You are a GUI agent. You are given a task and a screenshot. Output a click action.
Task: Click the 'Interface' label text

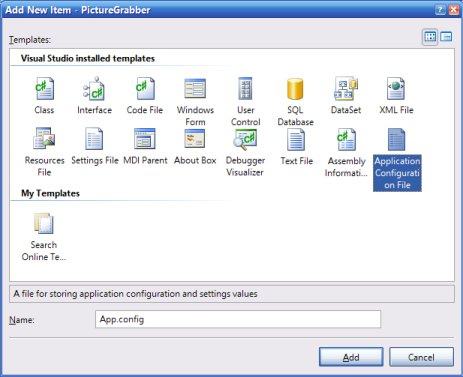pos(94,110)
